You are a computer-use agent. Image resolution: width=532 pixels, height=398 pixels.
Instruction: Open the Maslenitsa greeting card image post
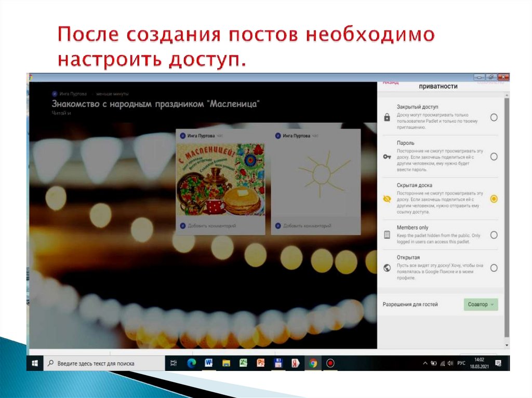point(220,180)
